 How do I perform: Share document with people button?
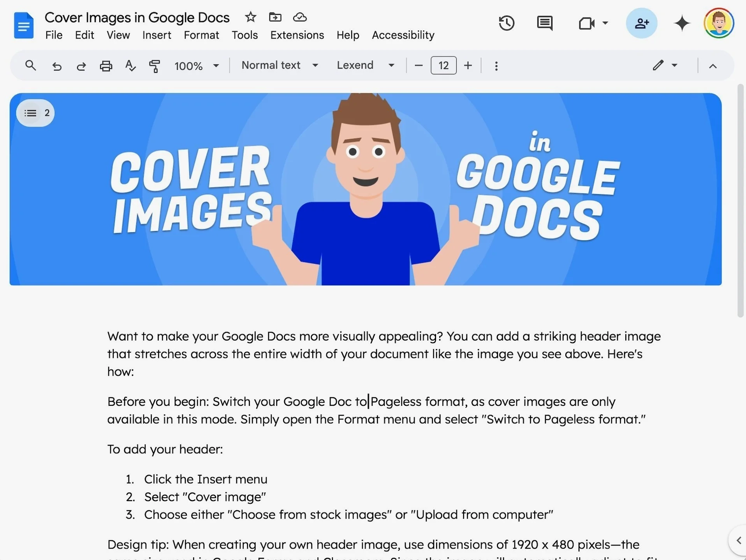coord(642,23)
